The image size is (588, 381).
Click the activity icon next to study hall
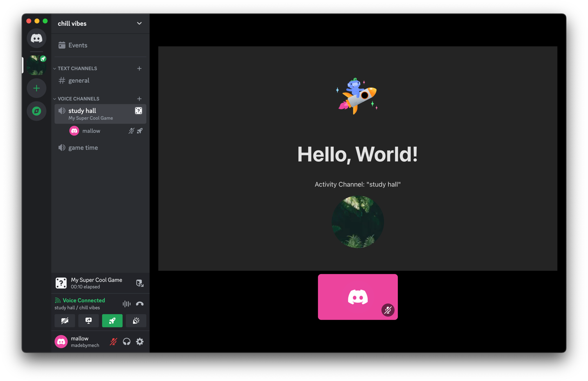[x=138, y=110]
